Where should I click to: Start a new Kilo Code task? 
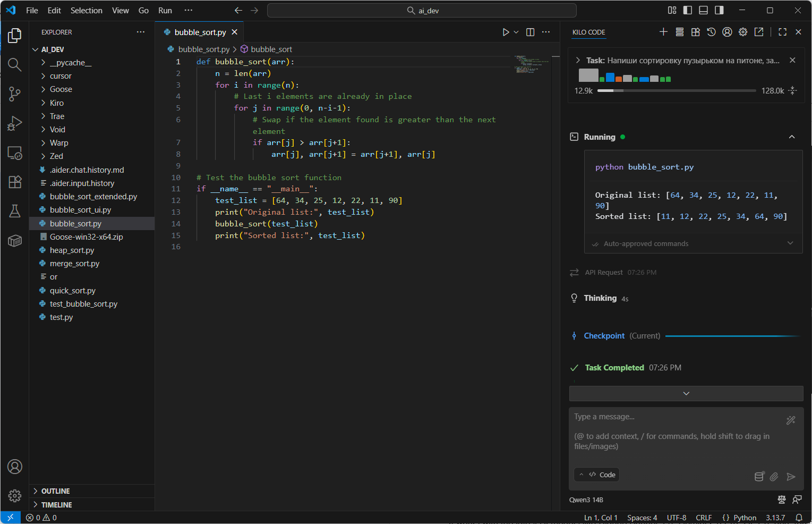pyautogui.click(x=663, y=32)
